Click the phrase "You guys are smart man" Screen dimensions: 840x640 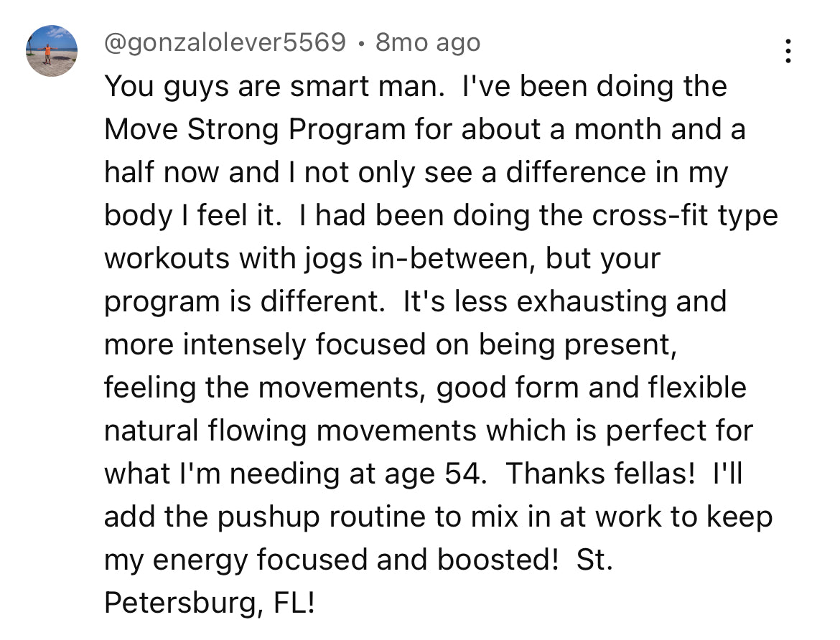[x=269, y=87]
